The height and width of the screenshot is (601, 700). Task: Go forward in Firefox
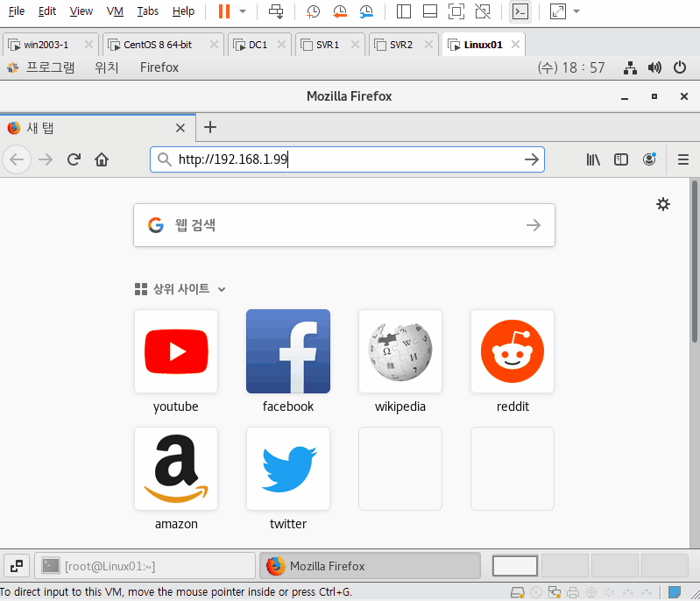(46, 159)
